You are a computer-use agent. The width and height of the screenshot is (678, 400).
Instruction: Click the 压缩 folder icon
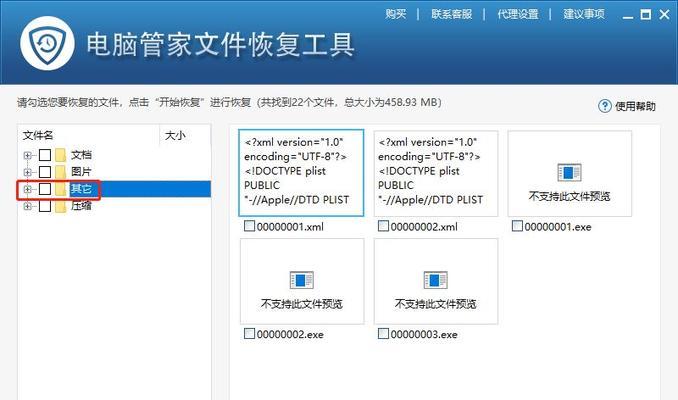[61, 206]
